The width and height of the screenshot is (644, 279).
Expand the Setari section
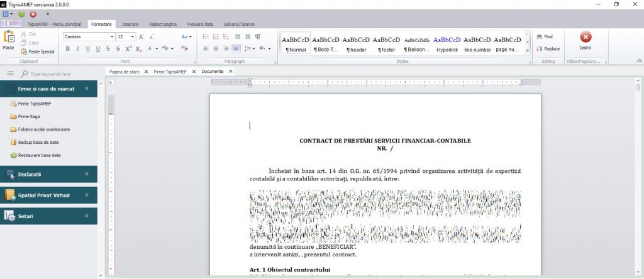(x=86, y=216)
